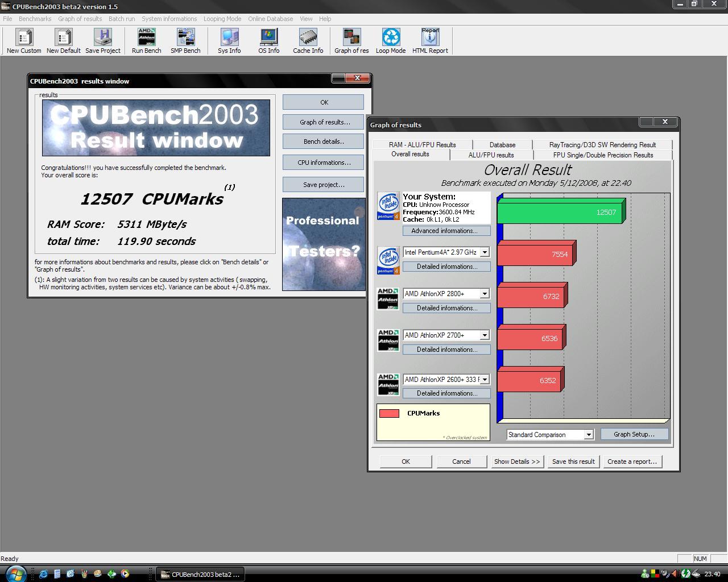Click the green 12507 result bar

561,211
